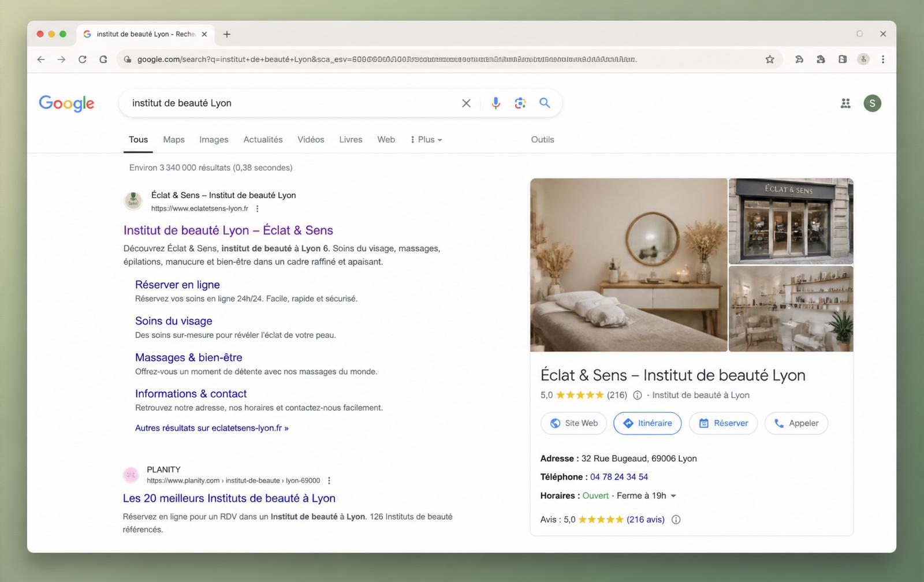Reload the page with the refresh icon
Image resolution: width=924 pixels, height=582 pixels.
click(x=82, y=59)
